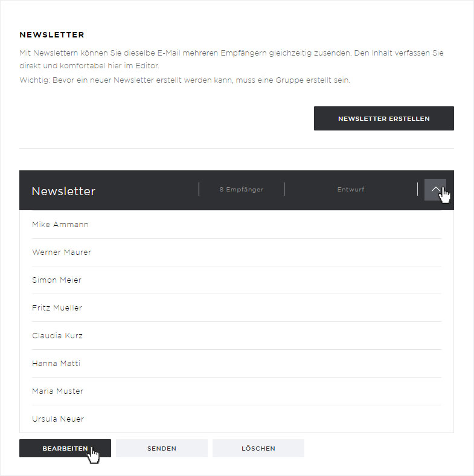Screen dimensions: 474x476
Task: Click the NEWSLETTER page heading
Action: pos(52,34)
